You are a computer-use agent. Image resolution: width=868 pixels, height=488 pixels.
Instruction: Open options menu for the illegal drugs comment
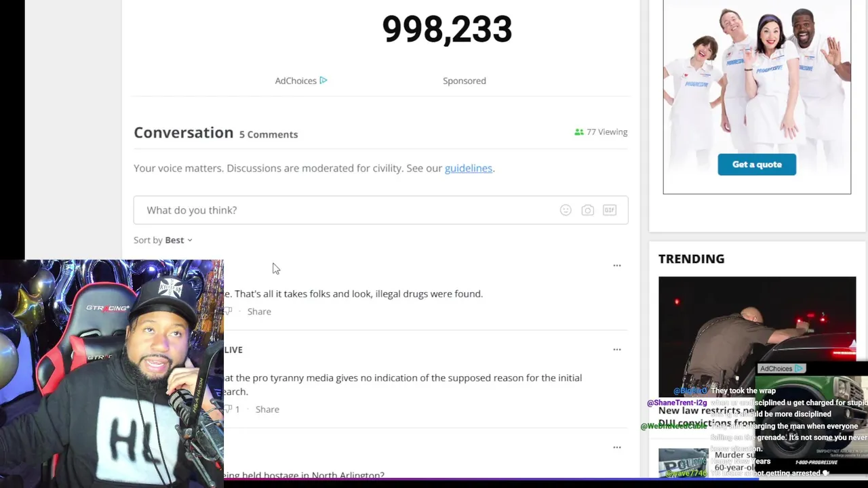[x=617, y=266]
